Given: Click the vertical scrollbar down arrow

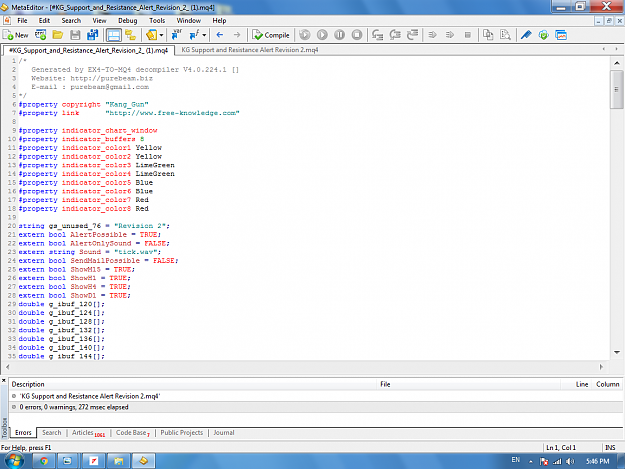Looking at the screenshot, I should pos(617,352).
